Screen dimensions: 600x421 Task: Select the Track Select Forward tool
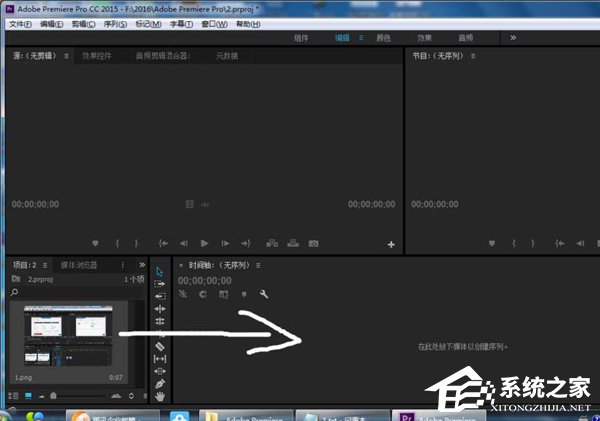[x=160, y=284]
